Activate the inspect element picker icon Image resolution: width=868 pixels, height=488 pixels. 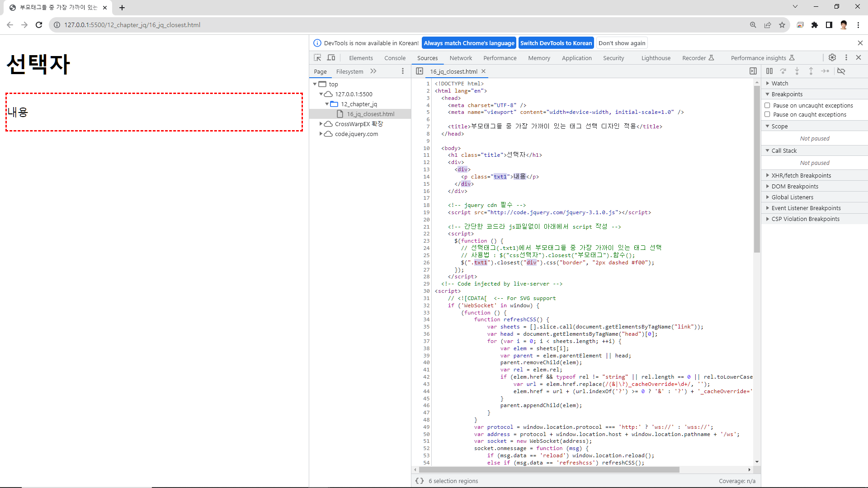(317, 58)
